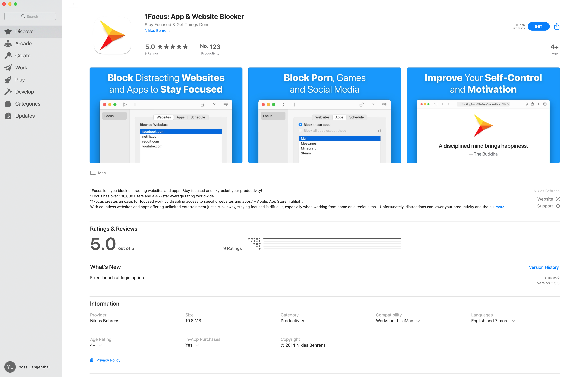Expand the Compatibility "Works on this iMac" chevron

(418, 321)
